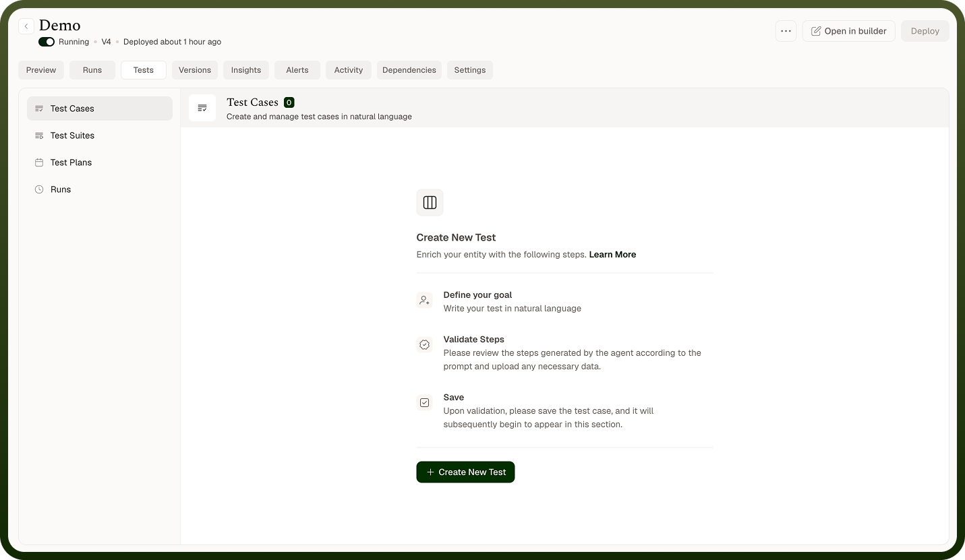Click the green Create New Test button

[465, 472]
